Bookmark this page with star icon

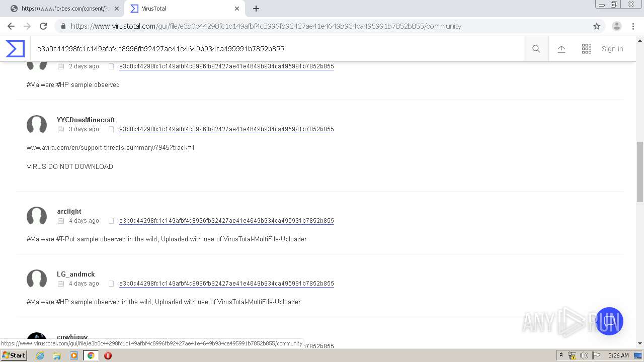(597, 26)
